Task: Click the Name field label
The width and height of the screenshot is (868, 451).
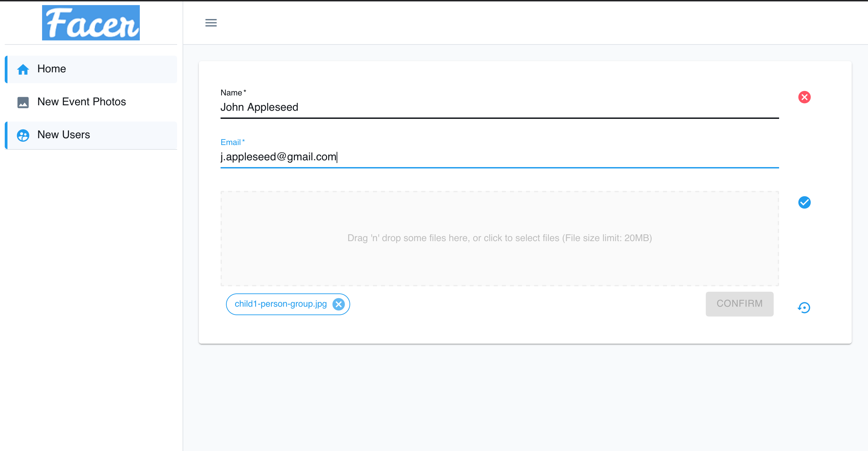Action: 231,93
